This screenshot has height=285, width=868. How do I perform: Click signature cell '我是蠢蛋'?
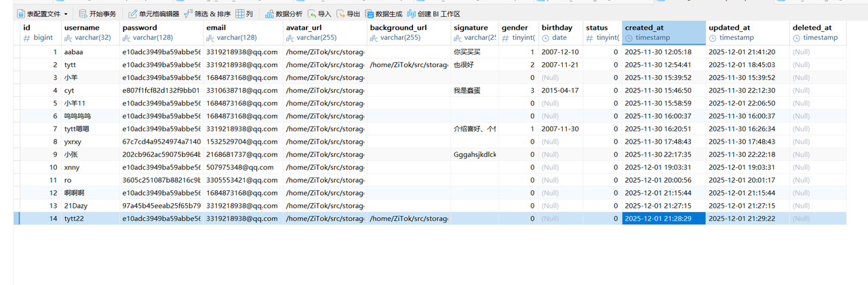(475, 91)
